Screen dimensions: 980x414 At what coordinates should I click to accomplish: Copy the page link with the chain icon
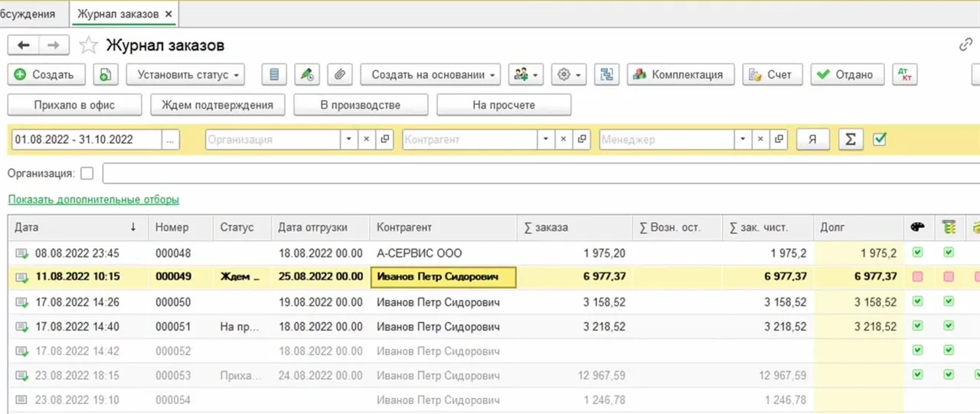coord(966,45)
